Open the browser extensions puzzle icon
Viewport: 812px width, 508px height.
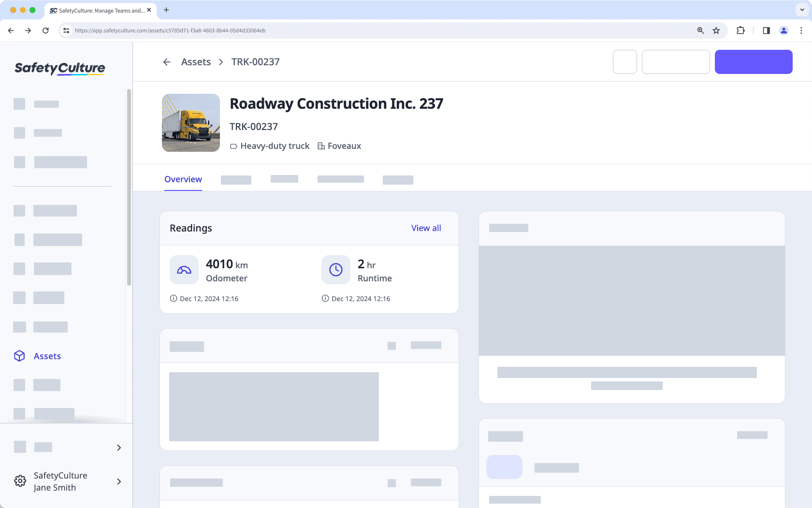tap(740, 30)
